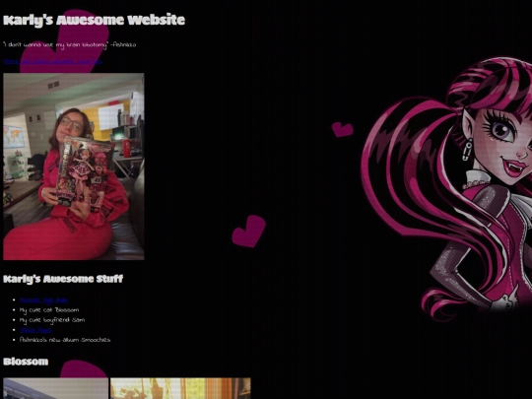Image resolution: width=532 pixels, height=399 pixels.
Task: Follow the Pizza Pops link in the list
Action: coord(35,330)
